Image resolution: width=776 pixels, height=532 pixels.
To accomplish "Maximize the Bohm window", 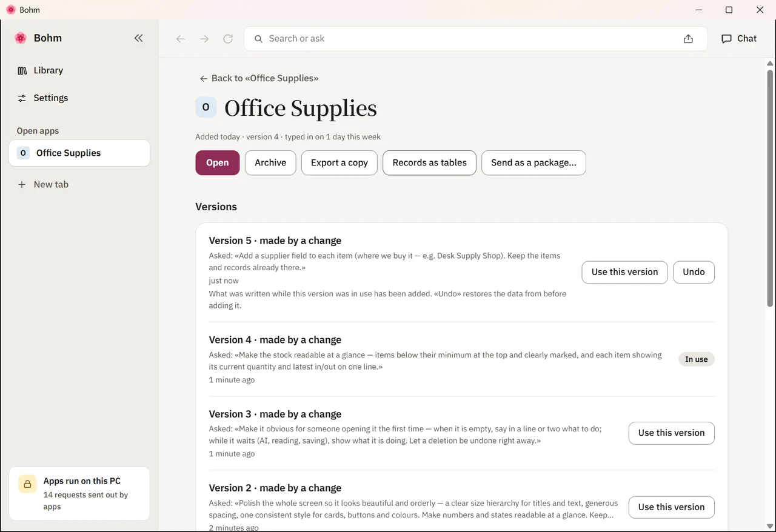I will click(729, 10).
